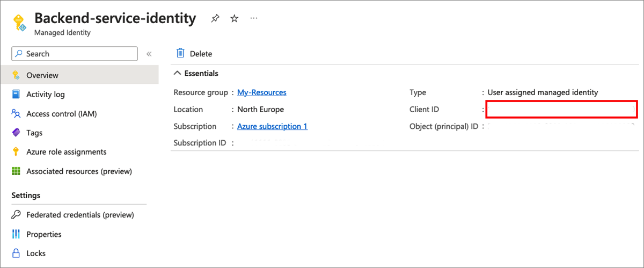Click the Delete trash can icon
Screen dimensions: 644x268
point(180,53)
